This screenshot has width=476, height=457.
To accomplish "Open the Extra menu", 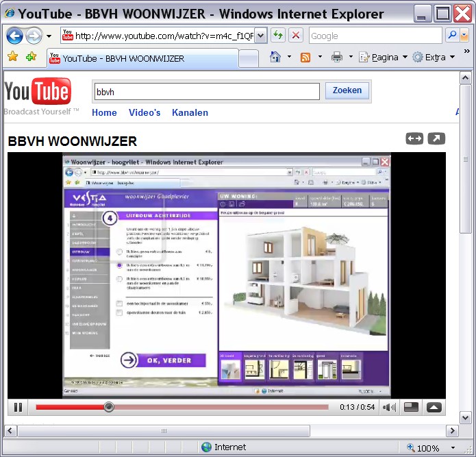I will [x=434, y=57].
